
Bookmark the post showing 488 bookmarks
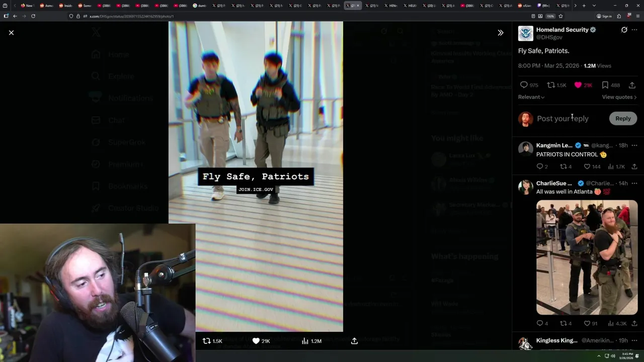[x=611, y=85]
